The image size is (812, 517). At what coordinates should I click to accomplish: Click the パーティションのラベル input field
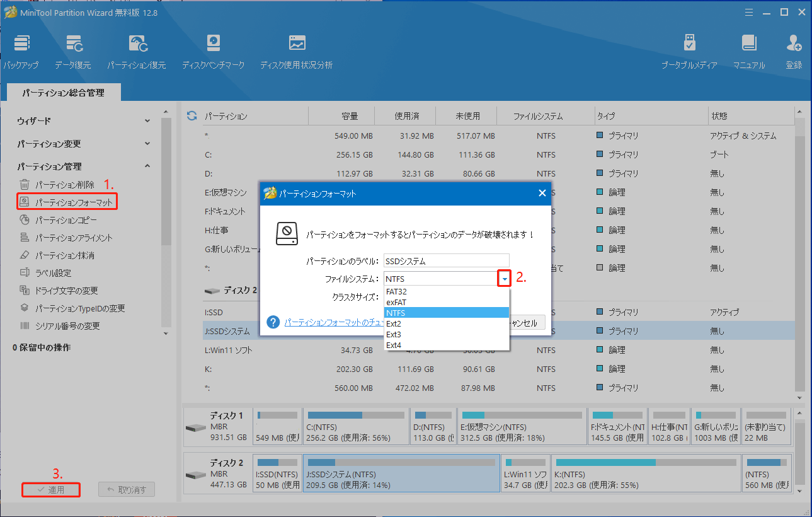tap(446, 260)
